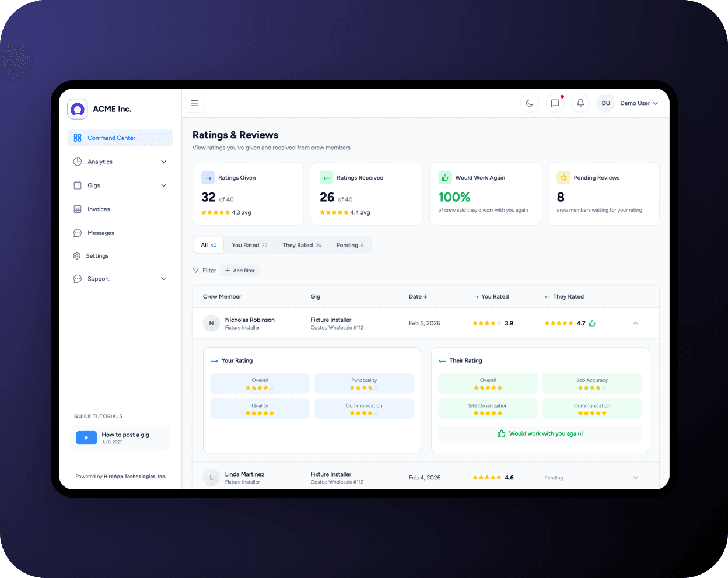Switch to the Pending tab
Screen dimensions: 728x578
349,245
